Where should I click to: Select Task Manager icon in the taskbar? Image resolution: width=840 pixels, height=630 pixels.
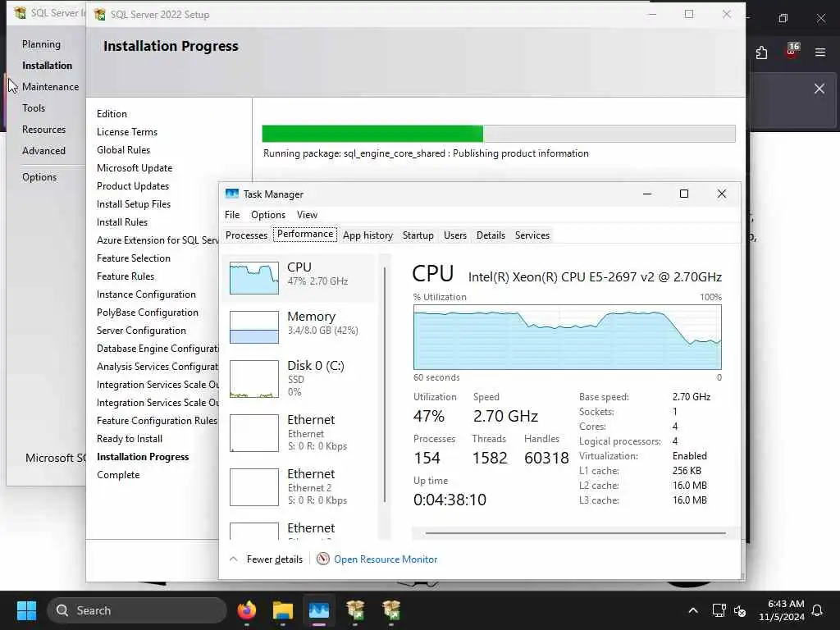(319, 610)
